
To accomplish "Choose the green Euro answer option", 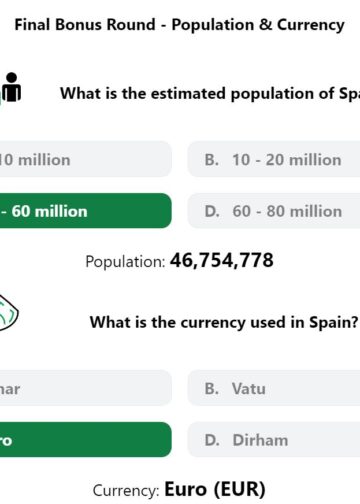I will [x=86, y=440].
